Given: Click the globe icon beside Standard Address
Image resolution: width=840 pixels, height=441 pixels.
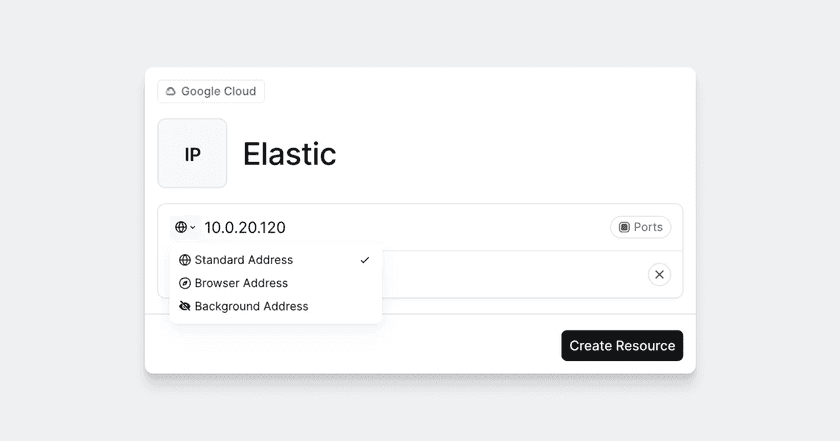Looking at the screenshot, I should [185, 260].
